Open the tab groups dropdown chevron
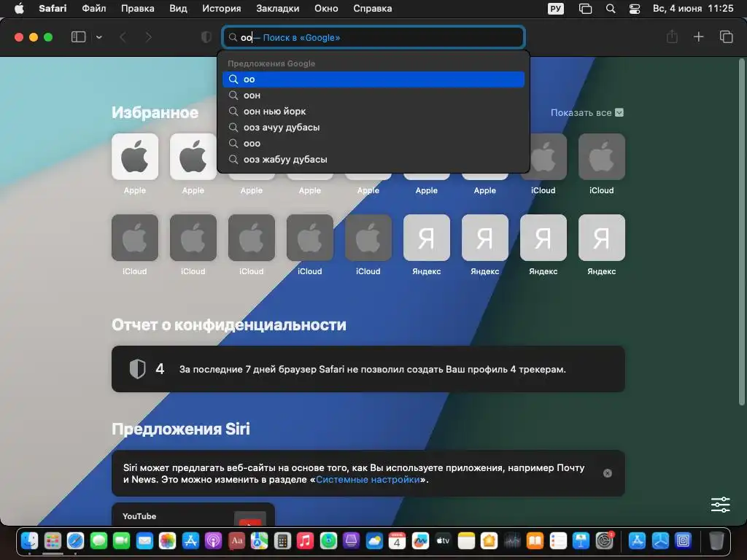This screenshot has height=560, width=747. click(98, 37)
